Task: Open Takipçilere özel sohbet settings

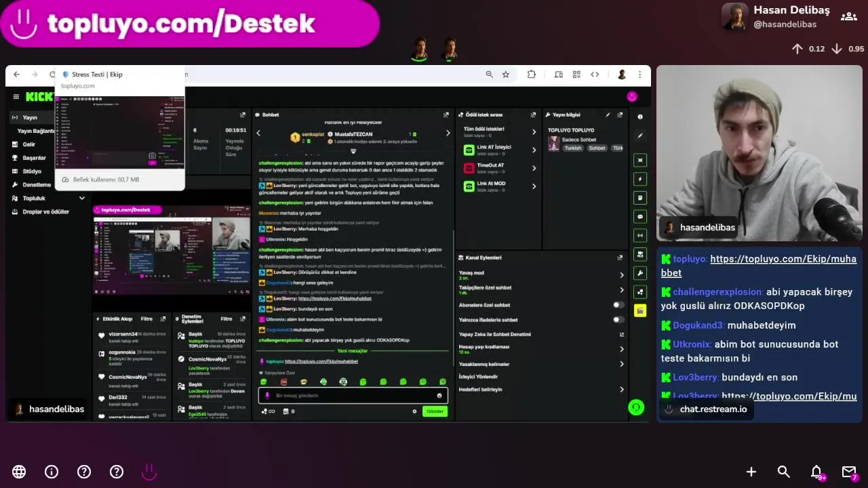Action: 541,289
